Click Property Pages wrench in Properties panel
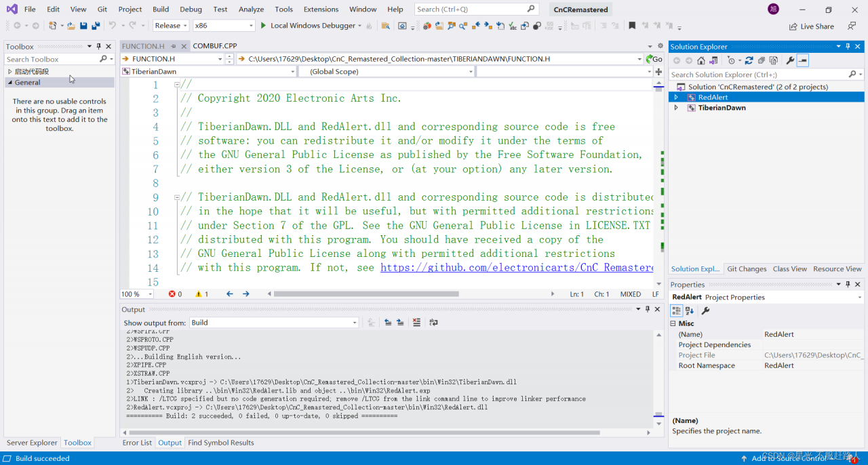This screenshot has width=868, height=465. pos(705,310)
